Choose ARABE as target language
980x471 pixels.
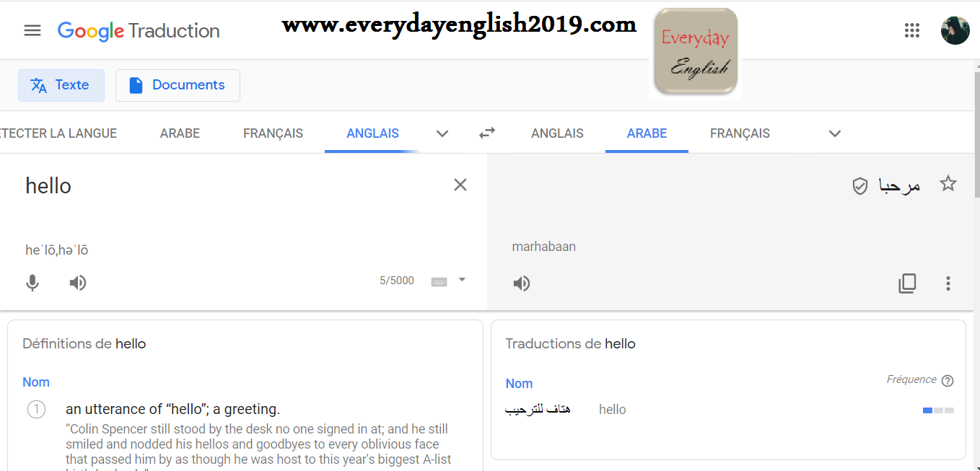(x=647, y=133)
